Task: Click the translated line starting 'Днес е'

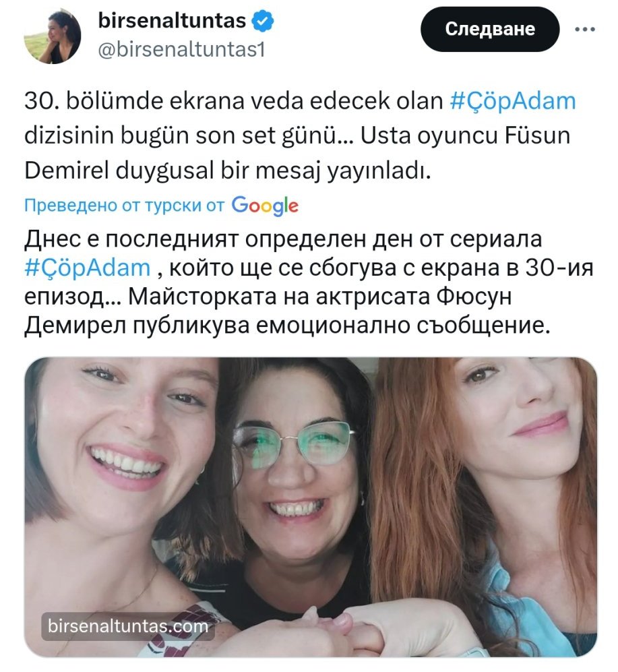Action: tap(283, 239)
